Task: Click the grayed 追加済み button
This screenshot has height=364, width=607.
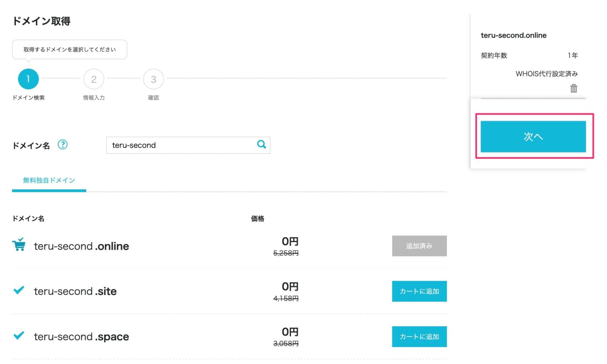Action: [x=419, y=246]
